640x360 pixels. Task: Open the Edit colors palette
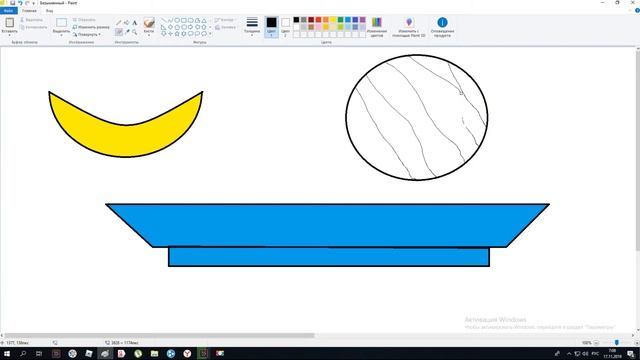376,27
